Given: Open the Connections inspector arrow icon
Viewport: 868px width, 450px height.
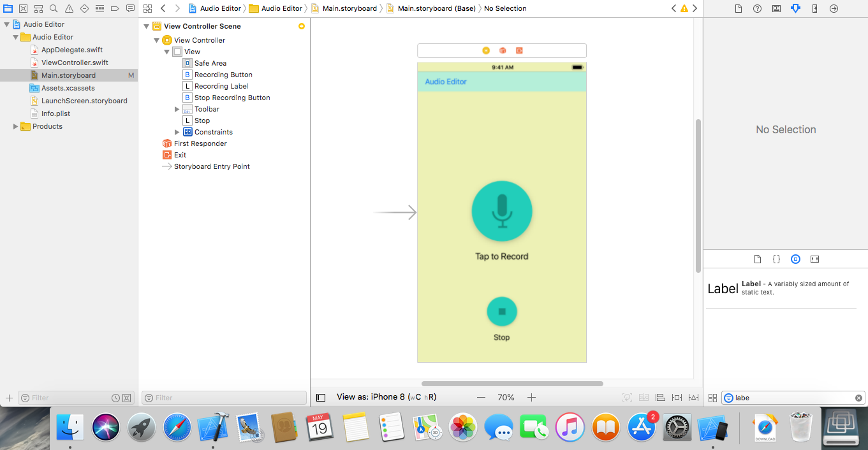Looking at the screenshot, I should coord(834,8).
